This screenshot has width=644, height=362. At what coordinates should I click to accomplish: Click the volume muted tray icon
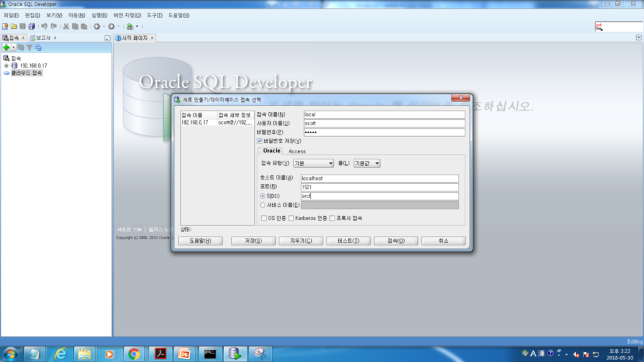576,354
